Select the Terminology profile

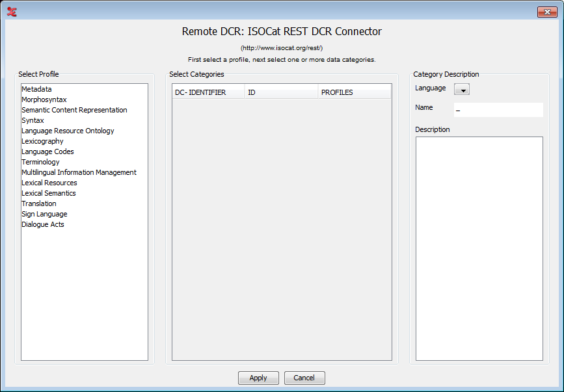pos(85,162)
